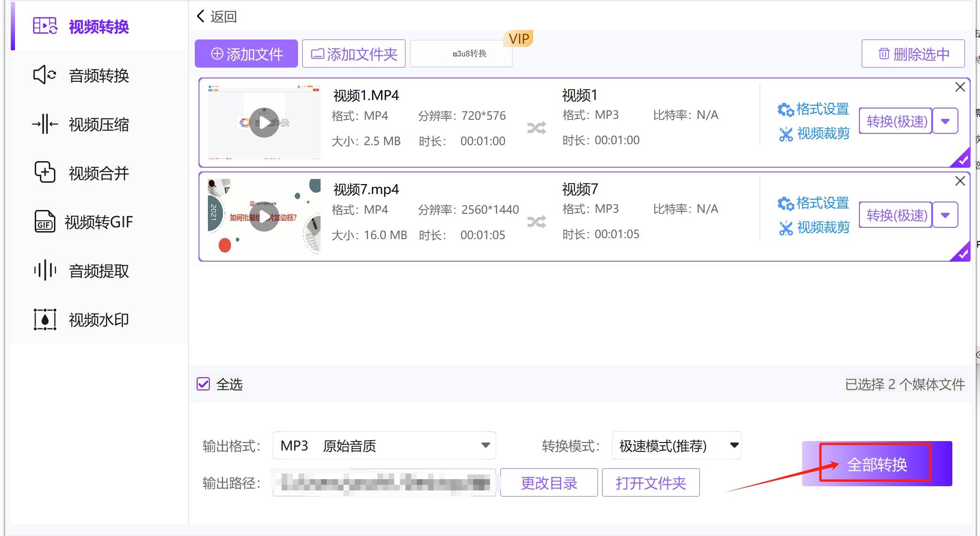This screenshot has width=980, height=536.
Task: Click the 删除选中 delete button
Action: click(912, 53)
